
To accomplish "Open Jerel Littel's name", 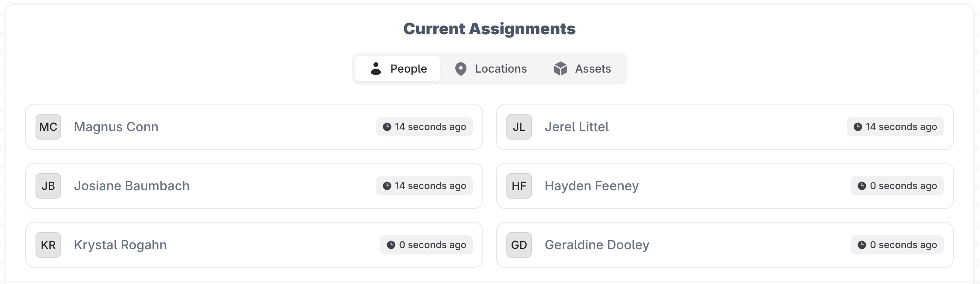I will click(577, 127).
